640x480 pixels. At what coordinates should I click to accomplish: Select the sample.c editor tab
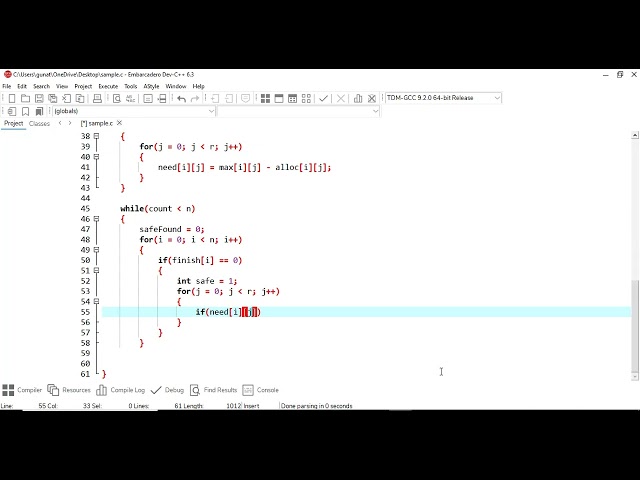pyautogui.click(x=97, y=123)
